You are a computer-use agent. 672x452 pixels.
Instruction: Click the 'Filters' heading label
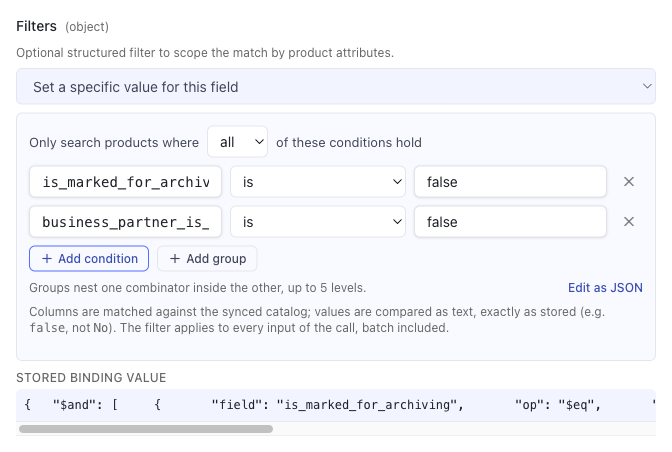point(36,26)
